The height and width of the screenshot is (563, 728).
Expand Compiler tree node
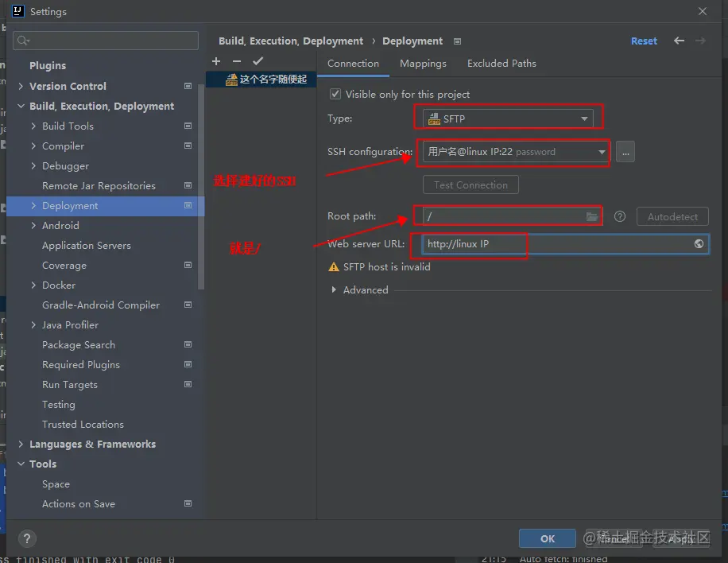[x=33, y=146]
